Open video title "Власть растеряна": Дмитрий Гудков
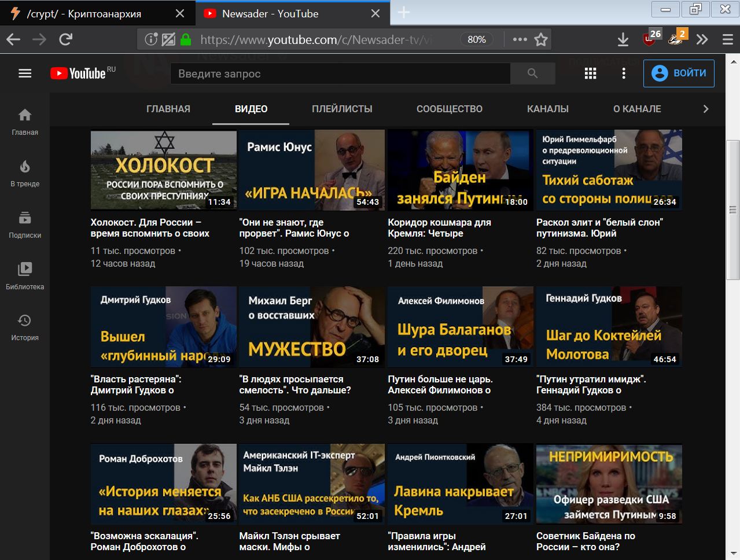The width and height of the screenshot is (740, 560). pos(136,385)
